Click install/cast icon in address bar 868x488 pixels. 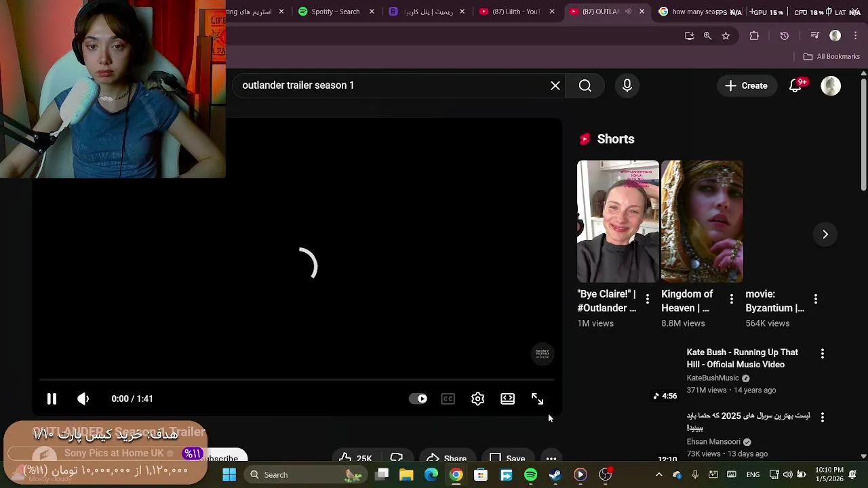690,36
